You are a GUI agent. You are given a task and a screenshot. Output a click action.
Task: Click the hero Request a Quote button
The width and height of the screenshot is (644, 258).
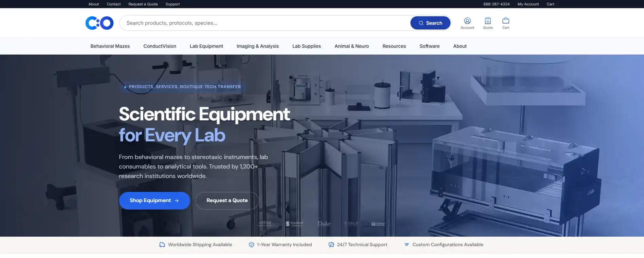227,201
